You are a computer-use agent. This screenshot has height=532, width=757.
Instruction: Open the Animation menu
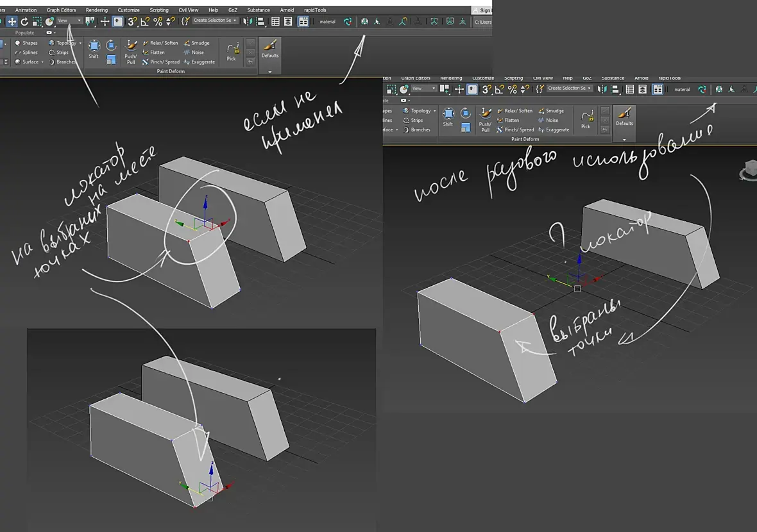[26, 10]
